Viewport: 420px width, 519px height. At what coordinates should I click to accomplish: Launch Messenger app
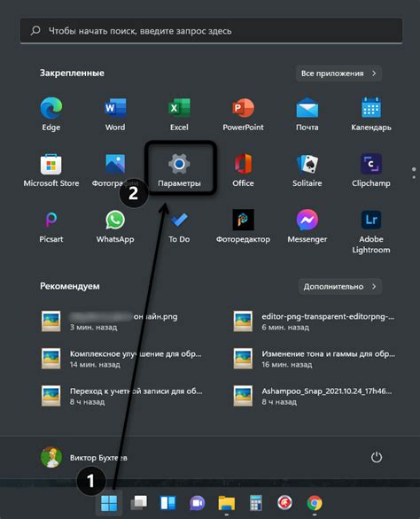[307, 226]
